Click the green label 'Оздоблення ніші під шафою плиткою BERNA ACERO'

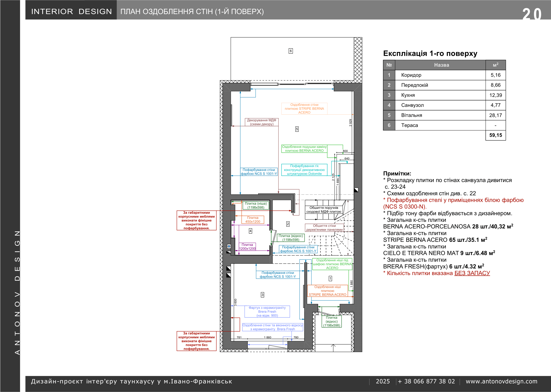[332, 264]
